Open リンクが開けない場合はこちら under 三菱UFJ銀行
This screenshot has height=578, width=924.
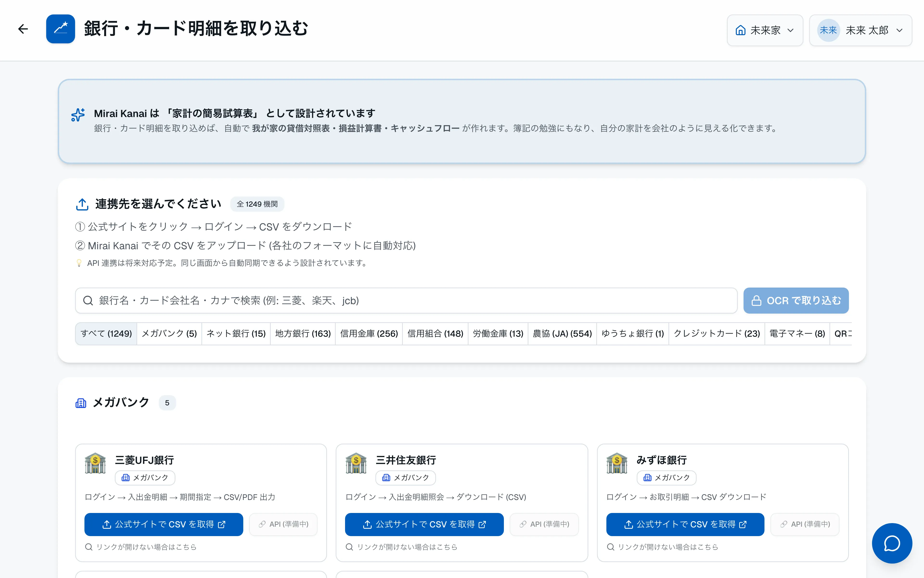coord(141,547)
